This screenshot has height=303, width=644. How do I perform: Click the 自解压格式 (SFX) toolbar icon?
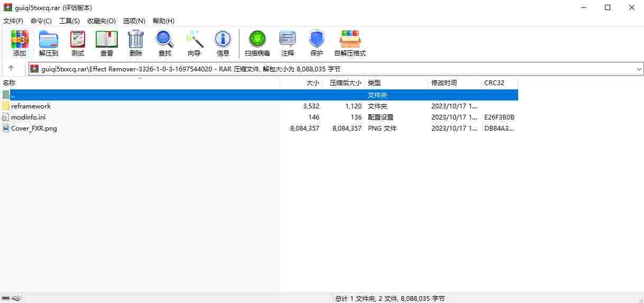tap(350, 39)
